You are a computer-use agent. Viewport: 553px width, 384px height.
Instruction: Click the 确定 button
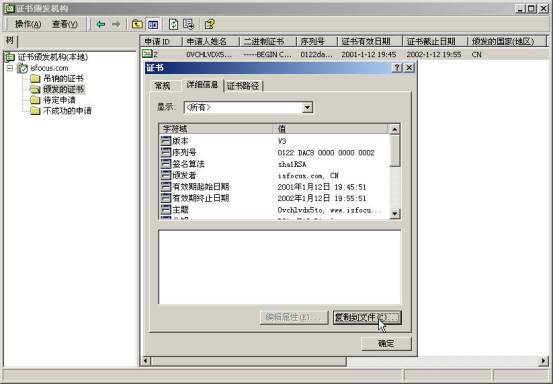coord(386,343)
